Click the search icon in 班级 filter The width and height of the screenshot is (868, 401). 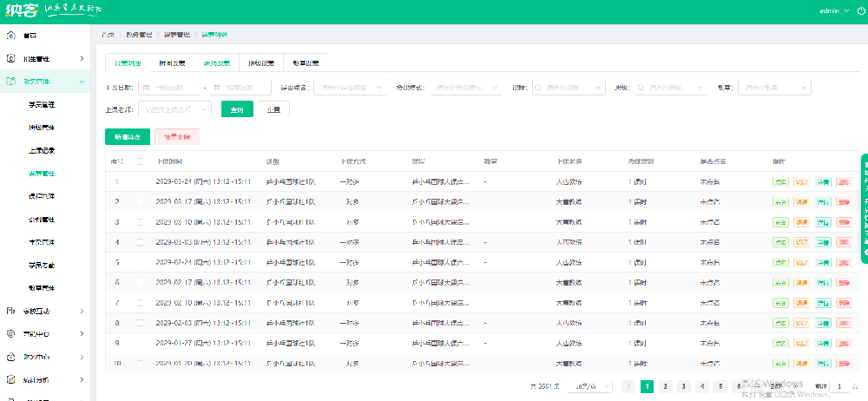click(x=640, y=87)
